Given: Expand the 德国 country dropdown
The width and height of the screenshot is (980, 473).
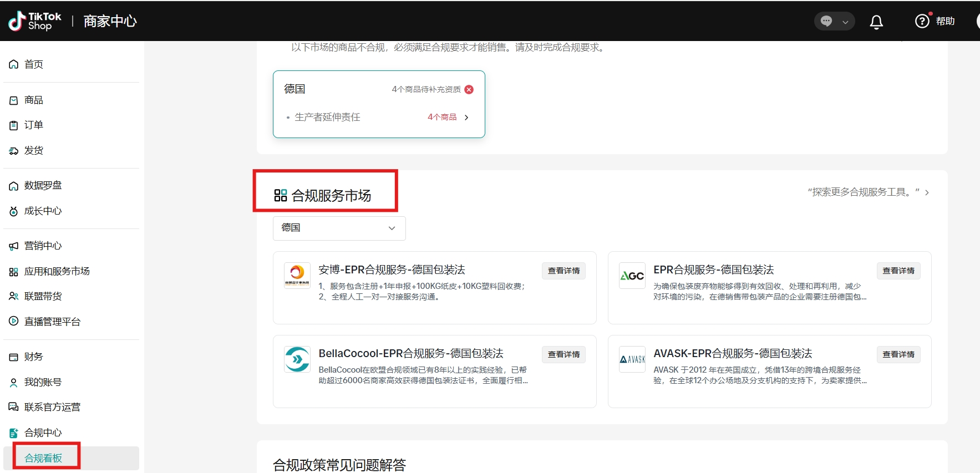Looking at the screenshot, I should pyautogui.click(x=339, y=228).
